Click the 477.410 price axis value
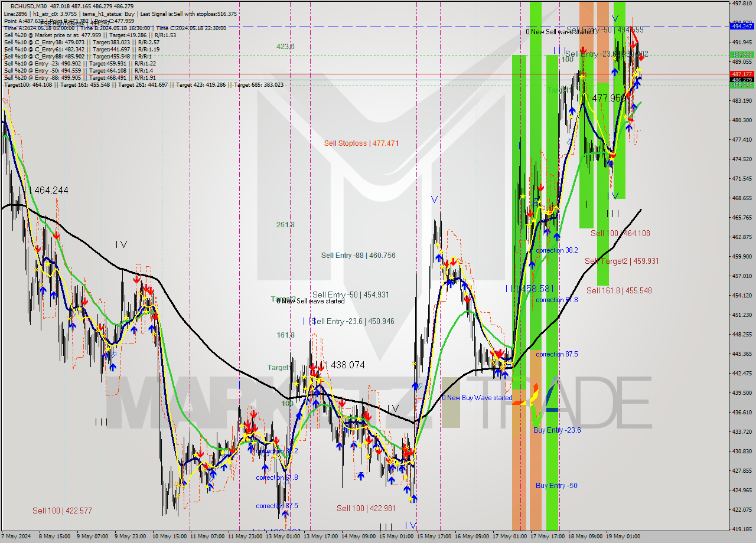This screenshot has height=543, width=756. pyautogui.click(x=742, y=139)
